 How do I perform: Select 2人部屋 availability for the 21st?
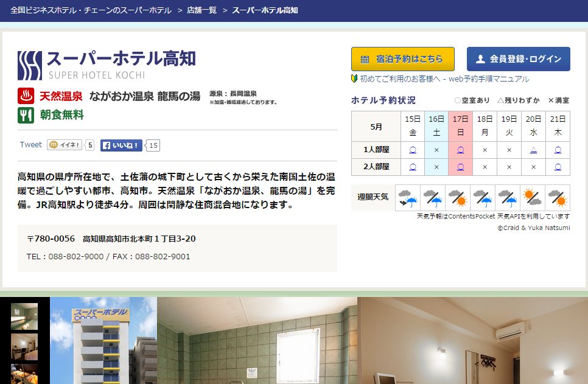pos(558,167)
